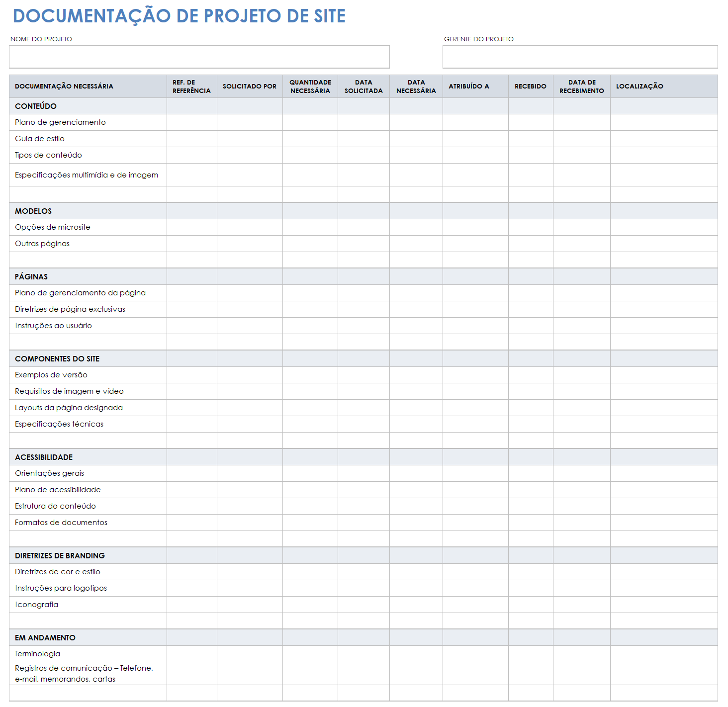The height and width of the screenshot is (707, 728).
Task: Select the 'Recebido' column header
Action: (531, 87)
